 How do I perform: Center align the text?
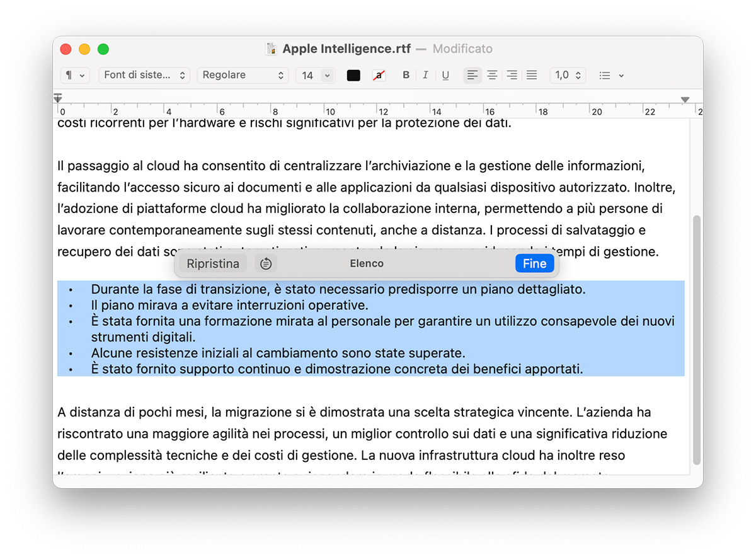(x=492, y=75)
